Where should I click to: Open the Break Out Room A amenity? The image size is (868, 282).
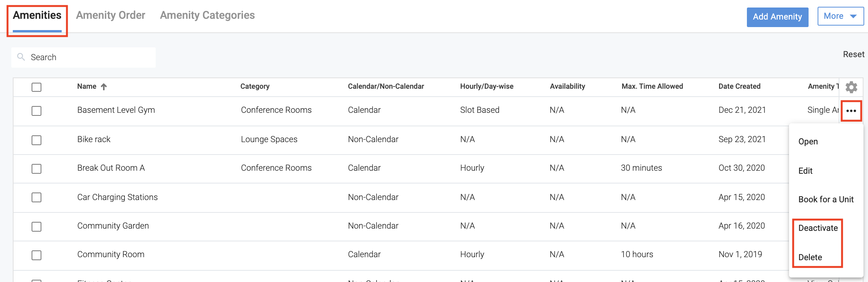tap(111, 168)
